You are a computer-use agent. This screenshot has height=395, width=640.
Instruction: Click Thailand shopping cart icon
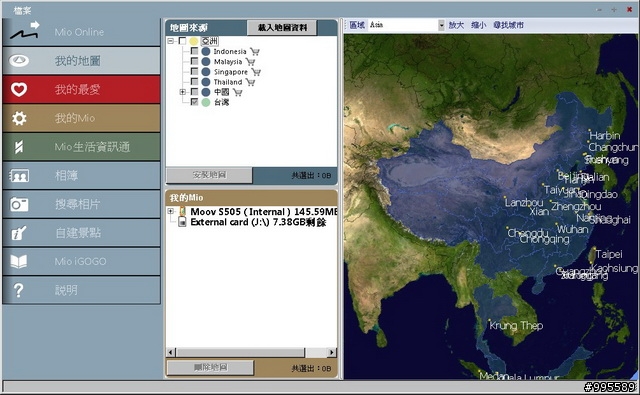coord(250,82)
